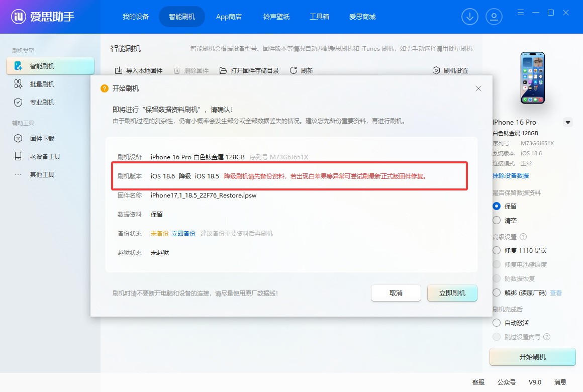
Task: Click the 立即备份 link
Action: pos(183,233)
